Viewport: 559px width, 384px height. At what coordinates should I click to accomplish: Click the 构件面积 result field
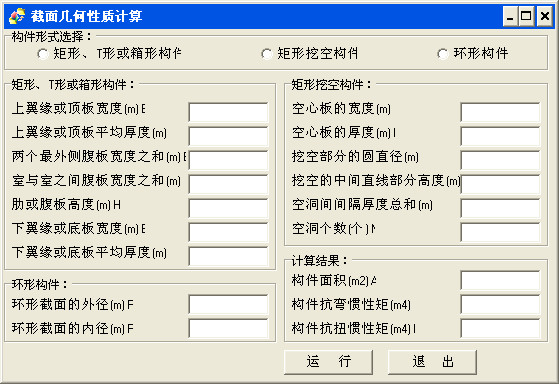tap(500, 280)
